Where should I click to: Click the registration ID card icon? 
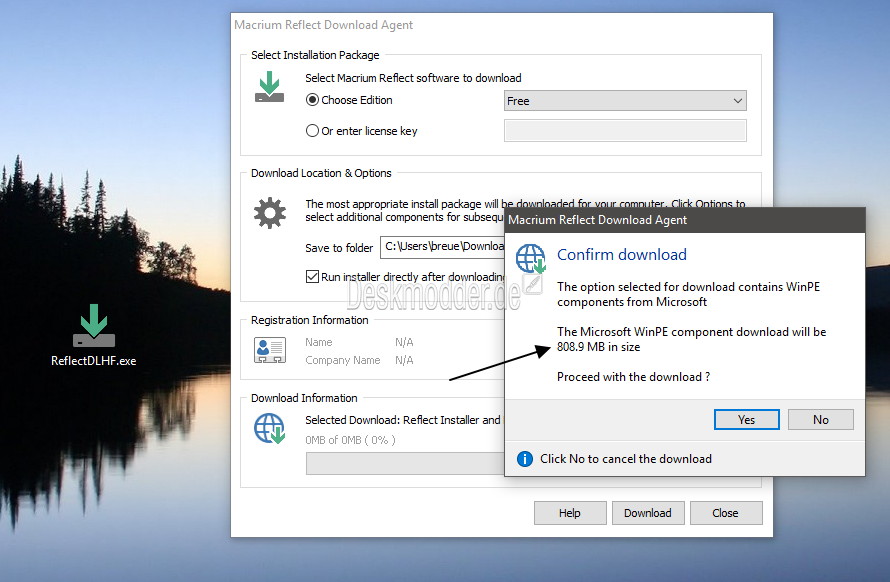click(x=270, y=350)
